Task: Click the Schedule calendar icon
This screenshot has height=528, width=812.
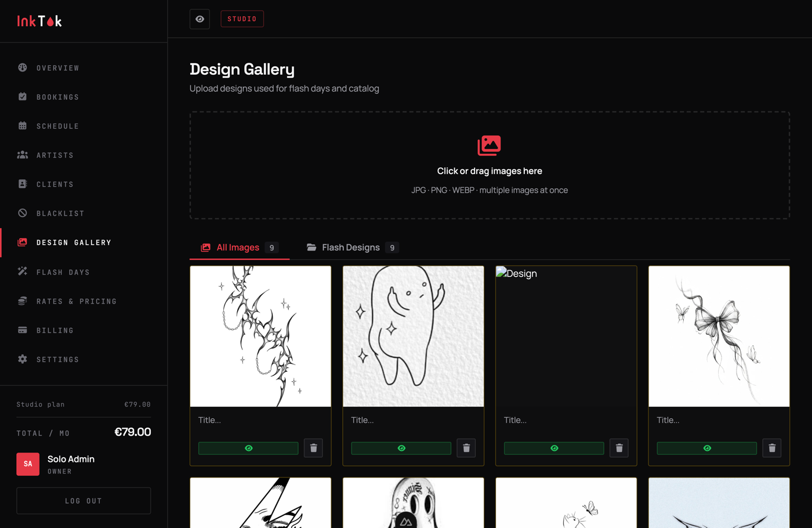Action: (x=23, y=125)
